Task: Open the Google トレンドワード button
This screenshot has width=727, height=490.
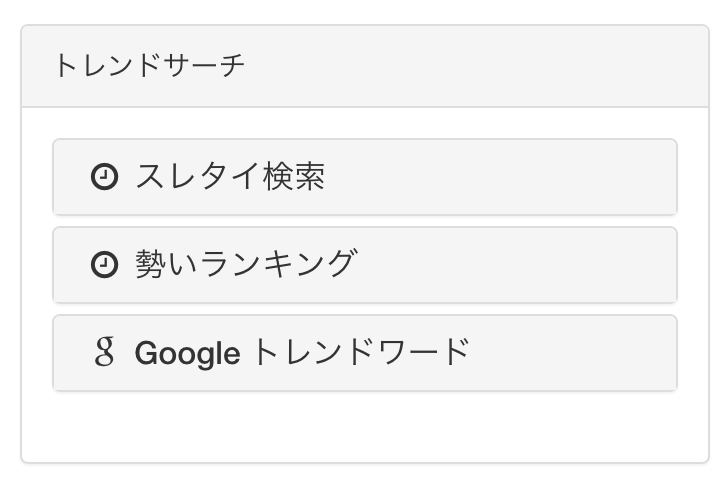Action: pyautogui.click(x=365, y=353)
